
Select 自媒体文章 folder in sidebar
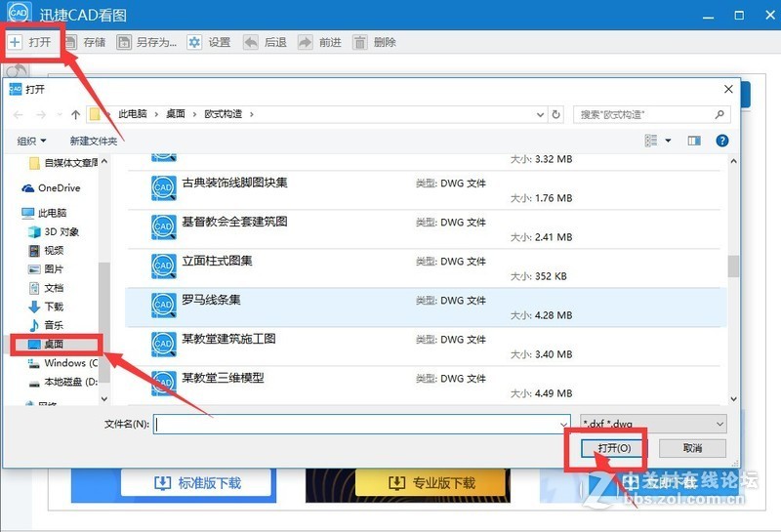(x=63, y=163)
